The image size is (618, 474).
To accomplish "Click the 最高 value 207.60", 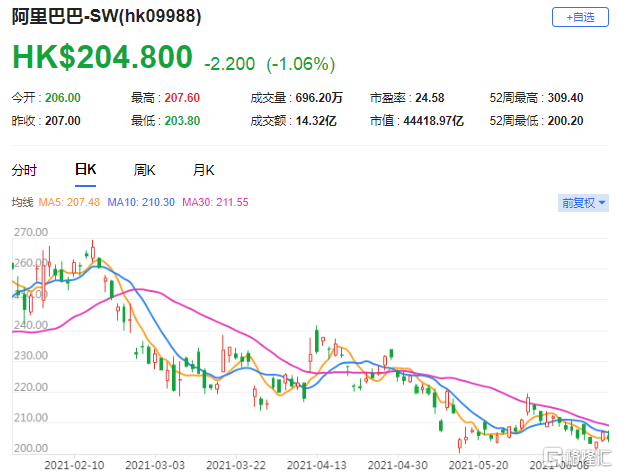I will 182,98.
